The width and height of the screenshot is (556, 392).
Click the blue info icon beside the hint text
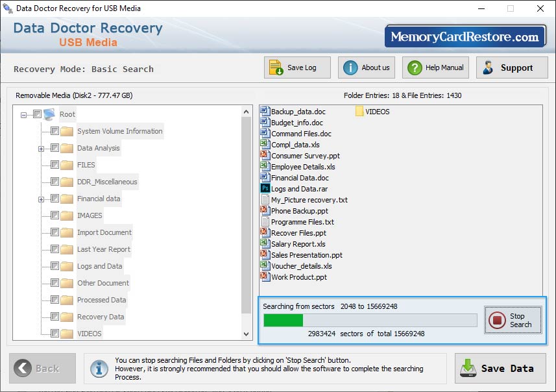(99, 369)
